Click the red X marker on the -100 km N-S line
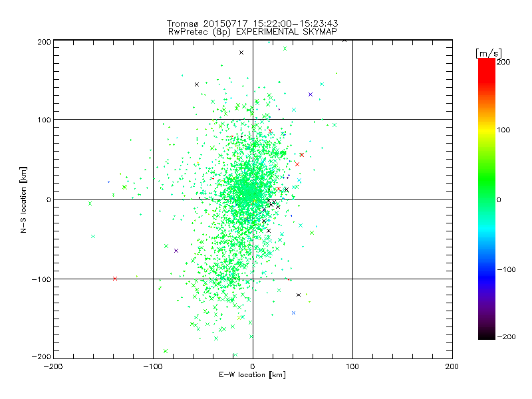 point(115,279)
